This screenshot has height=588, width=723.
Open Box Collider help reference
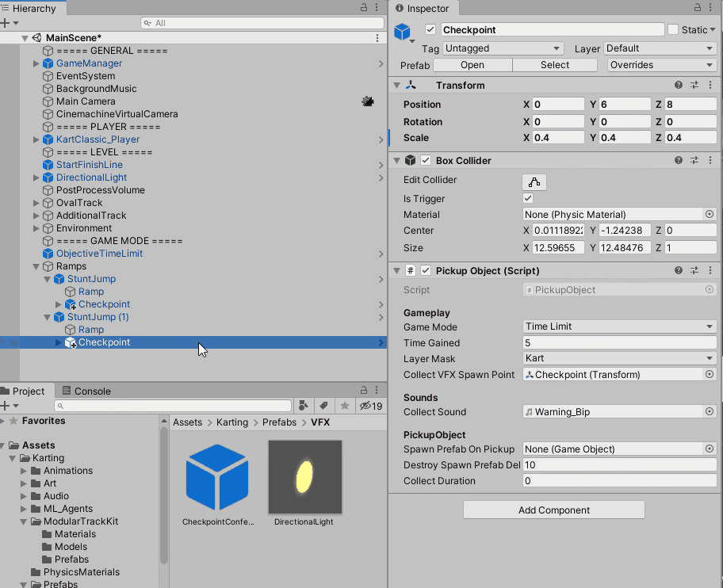pos(679,160)
